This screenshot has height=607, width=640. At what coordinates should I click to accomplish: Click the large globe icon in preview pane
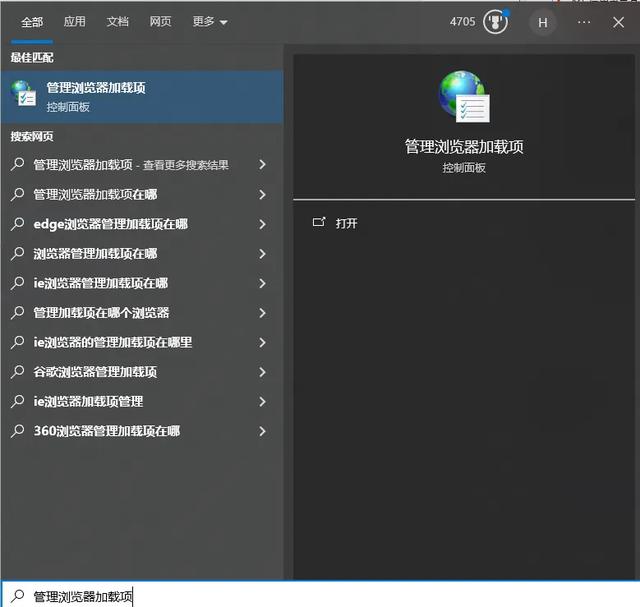point(464,96)
